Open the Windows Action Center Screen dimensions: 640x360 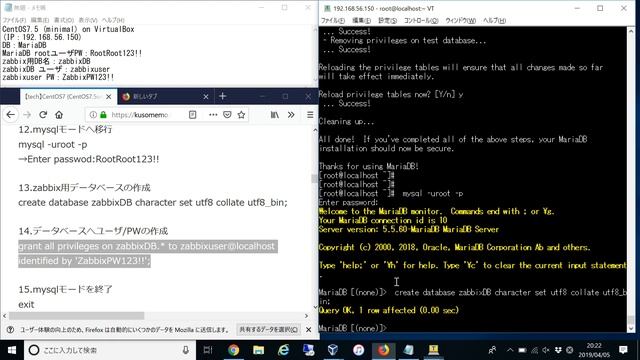tap(623, 350)
